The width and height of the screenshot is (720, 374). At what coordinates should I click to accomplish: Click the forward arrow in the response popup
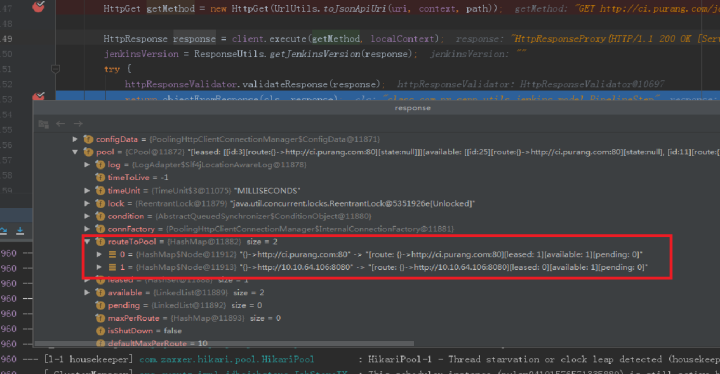79,124
